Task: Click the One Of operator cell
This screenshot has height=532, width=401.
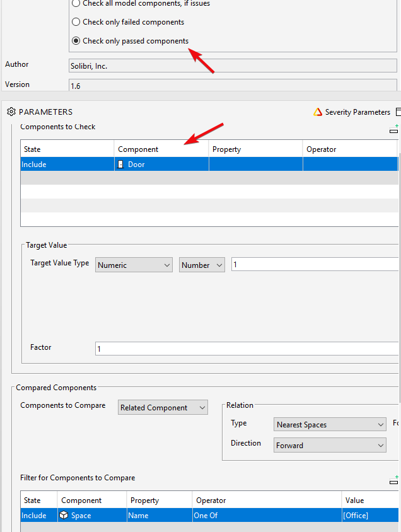Action: pos(267,516)
